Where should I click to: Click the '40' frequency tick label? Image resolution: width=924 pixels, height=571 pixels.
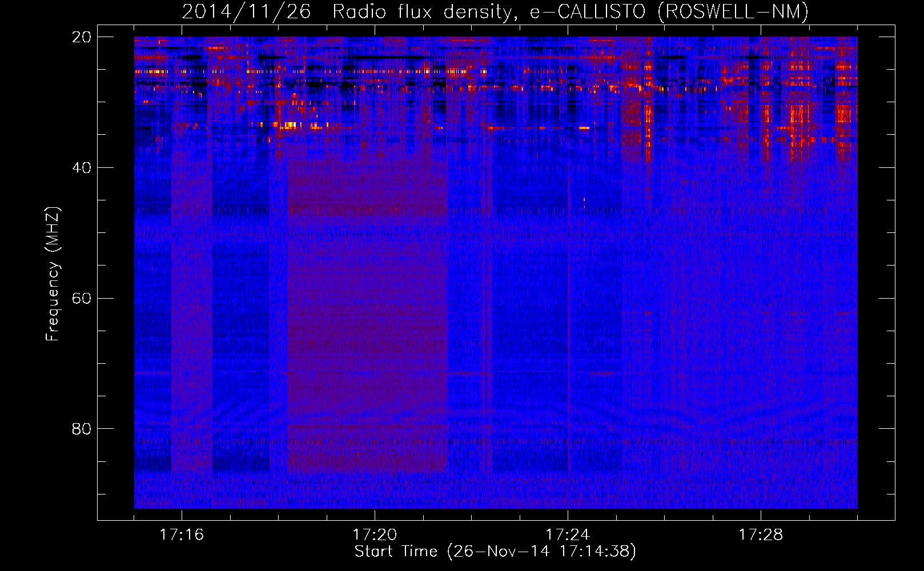pyautogui.click(x=82, y=168)
